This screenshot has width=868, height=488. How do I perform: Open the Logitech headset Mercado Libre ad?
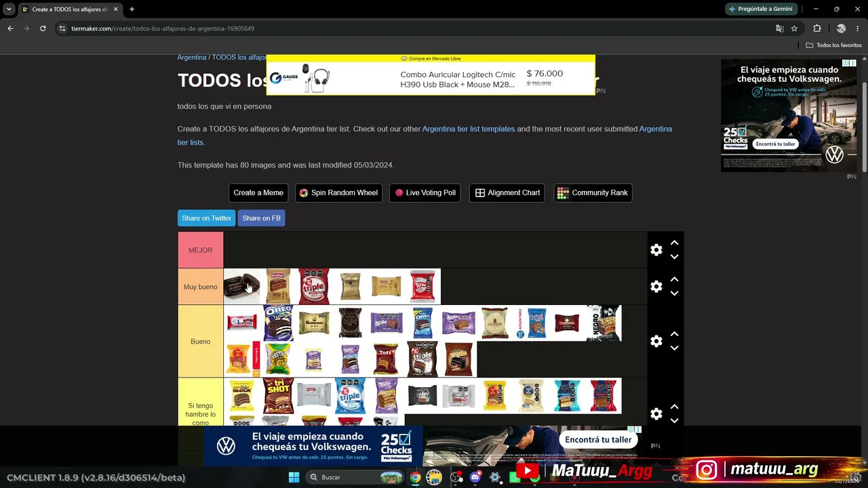tap(431, 75)
